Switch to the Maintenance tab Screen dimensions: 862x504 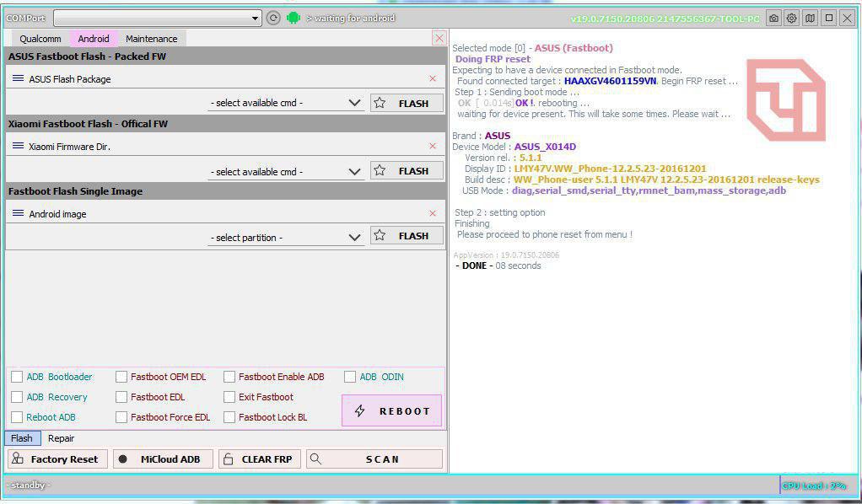pyautogui.click(x=152, y=39)
